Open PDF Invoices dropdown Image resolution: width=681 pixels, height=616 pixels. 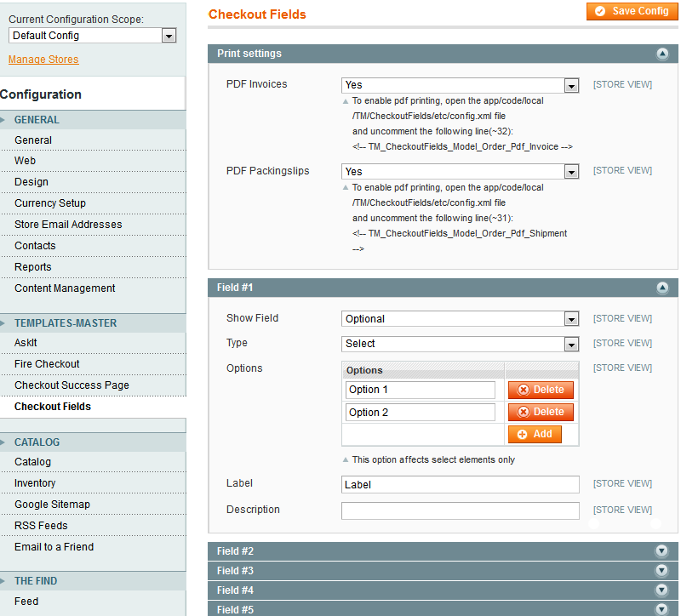point(460,85)
